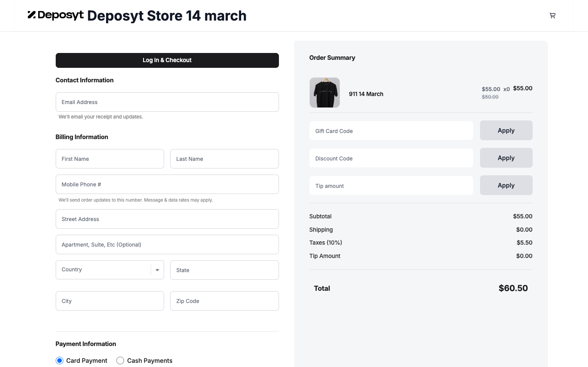
Task: Click the struck-through $50.00 price
Action: (490, 97)
